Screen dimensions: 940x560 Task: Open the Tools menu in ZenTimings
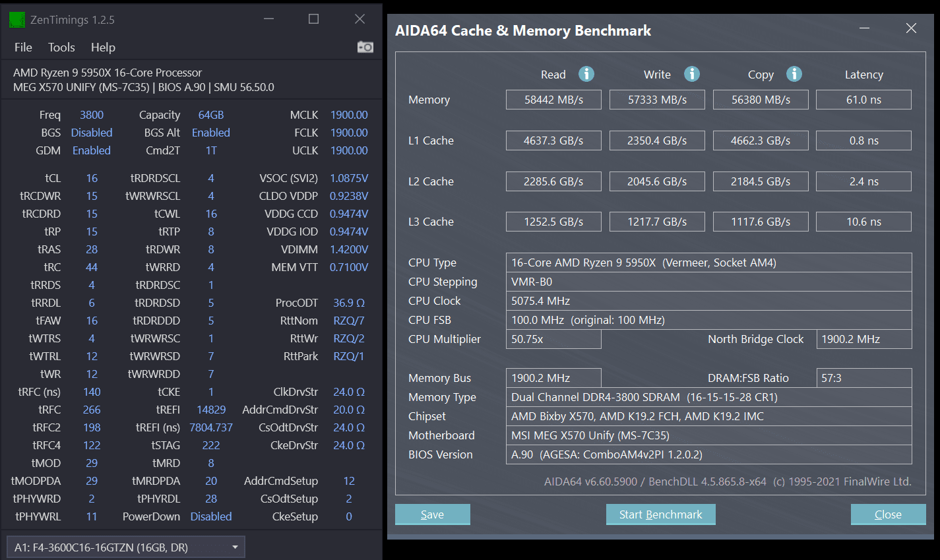(x=61, y=47)
